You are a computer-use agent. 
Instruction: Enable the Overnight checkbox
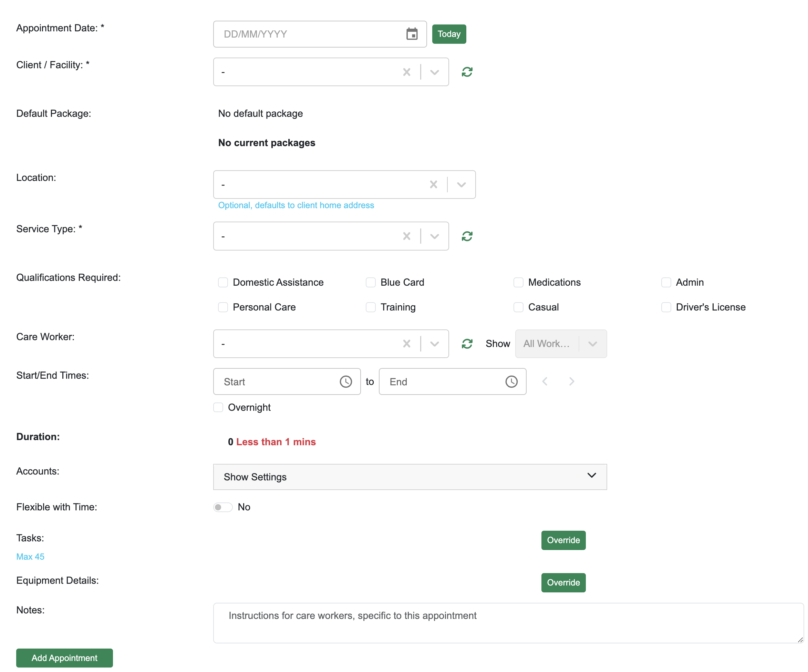(218, 407)
